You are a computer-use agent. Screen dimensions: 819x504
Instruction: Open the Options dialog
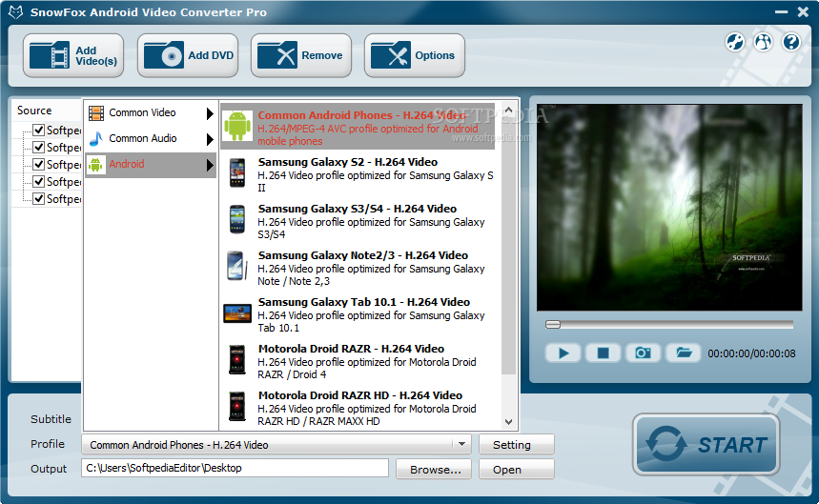point(414,55)
